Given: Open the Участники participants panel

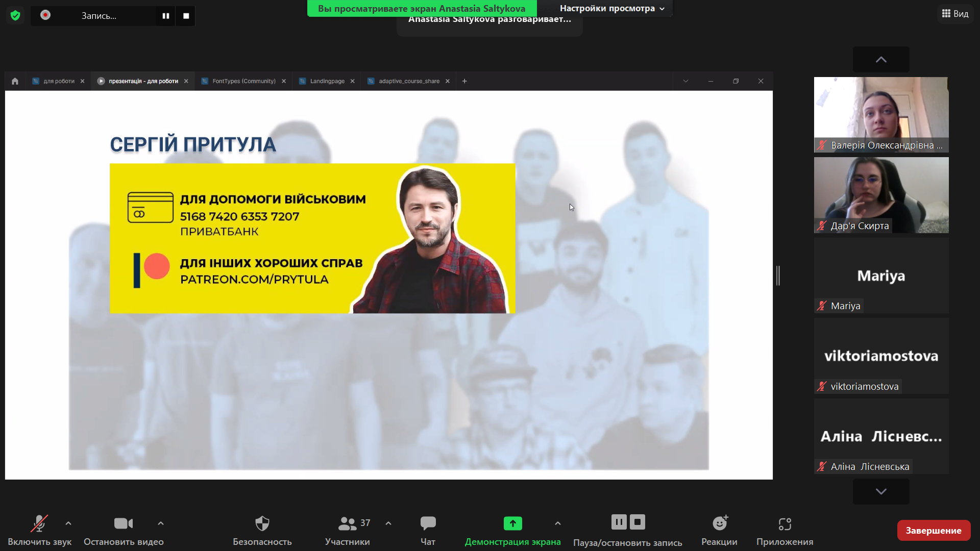Looking at the screenshot, I should [x=348, y=531].
